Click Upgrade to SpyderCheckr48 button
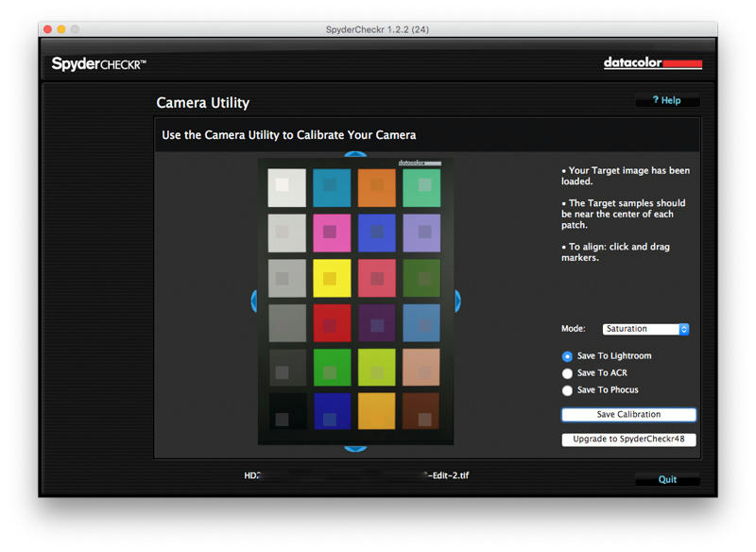Image resolution: width=756 pixels, height=552 pixels. click(628, 440)
